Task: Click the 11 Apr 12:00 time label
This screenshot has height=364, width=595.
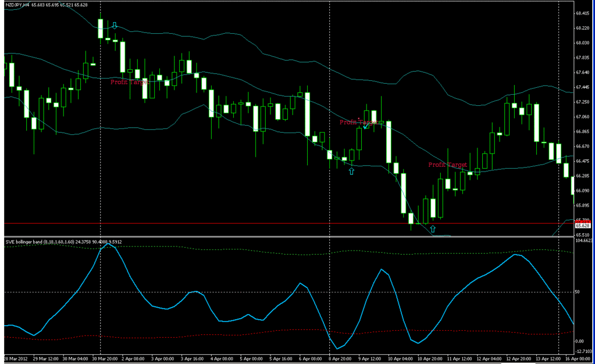Action: pyautogui.click(x=459, y=359)
